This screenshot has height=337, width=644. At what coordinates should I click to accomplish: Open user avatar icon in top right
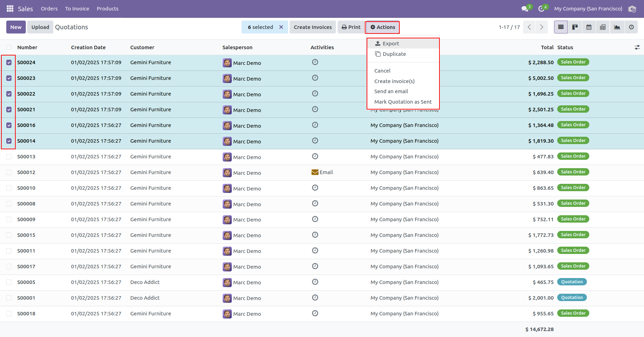[632, 9]
